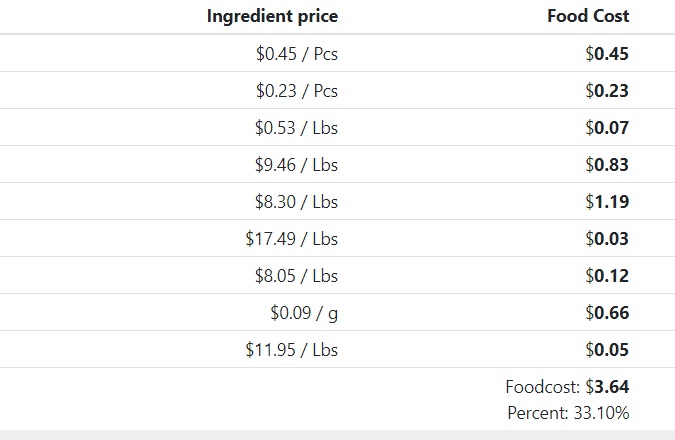Select the $0.05 food cost value
Screen dimensions: 675x440
(607, 350)
